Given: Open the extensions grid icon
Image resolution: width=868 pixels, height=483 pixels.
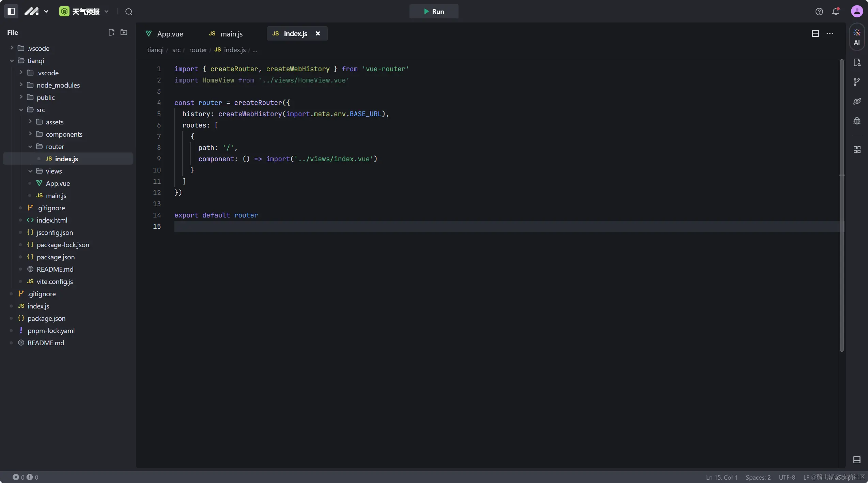Looking at the screenshot, I should click(x=857, y=150).
